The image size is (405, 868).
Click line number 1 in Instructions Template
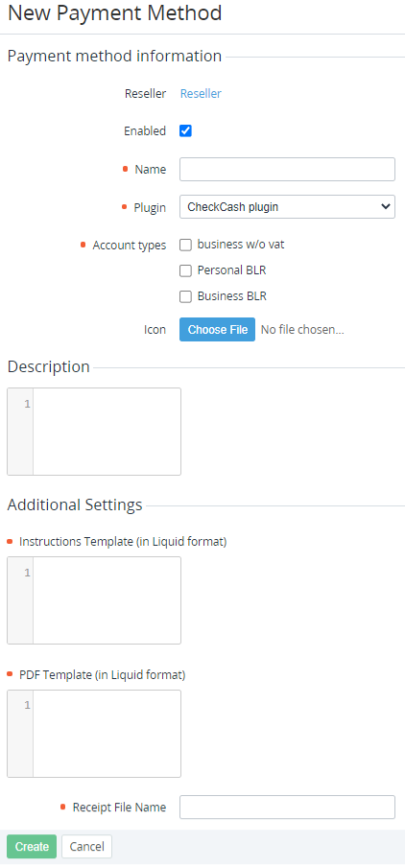click(x=27, y=573)
